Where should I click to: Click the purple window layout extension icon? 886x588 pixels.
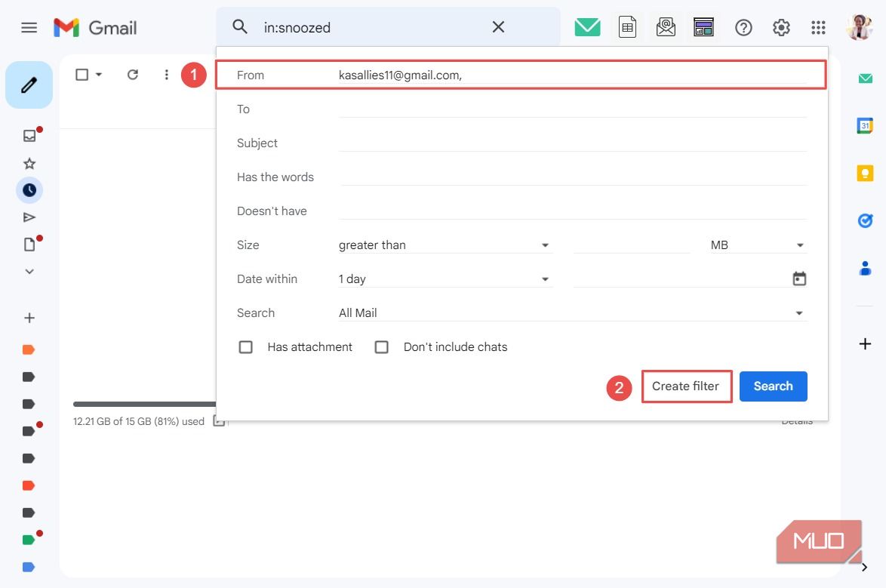(703, 26)
